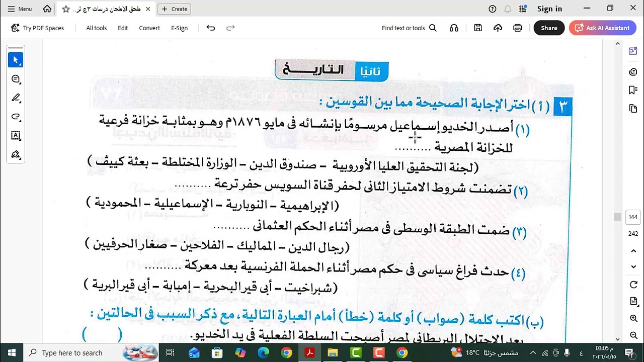
Task: Click the scrollbar up arrow
Action: coord(617,44)
